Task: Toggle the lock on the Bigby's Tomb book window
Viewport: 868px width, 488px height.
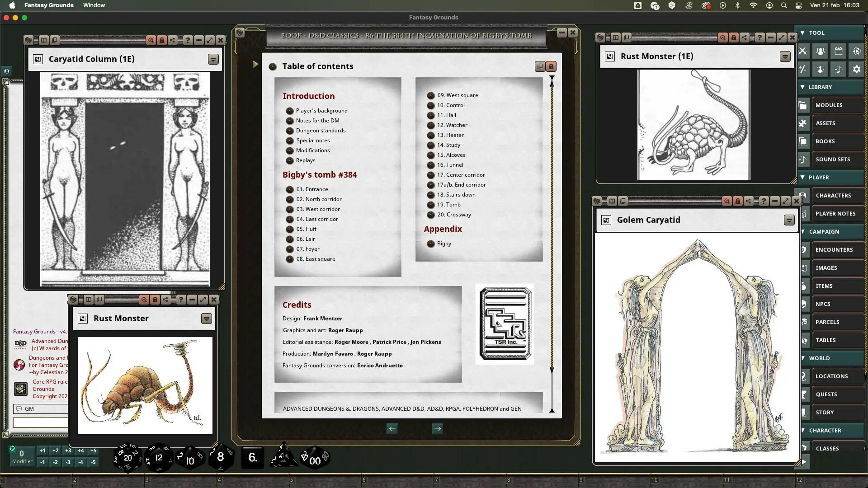Action: (x=551, y=66)
